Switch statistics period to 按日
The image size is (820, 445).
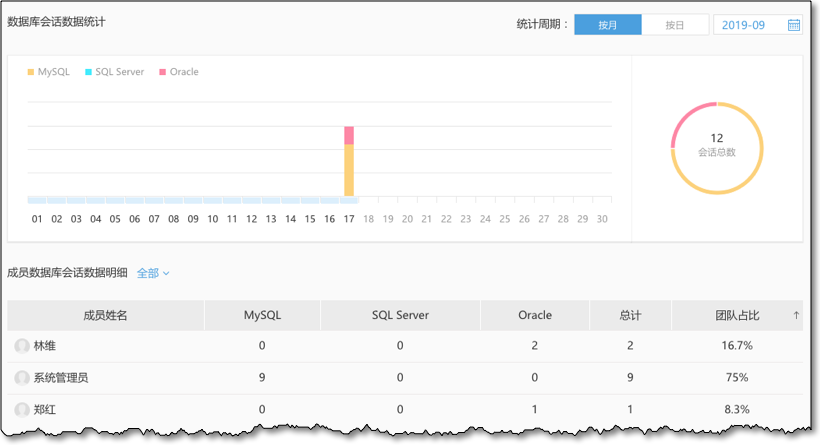675,25
